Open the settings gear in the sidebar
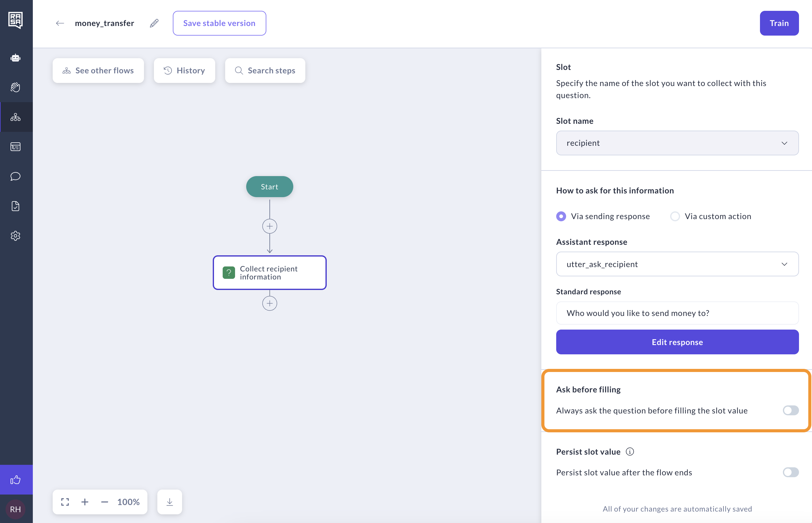Screen dimensions: 812x523 tap(15, 236)
